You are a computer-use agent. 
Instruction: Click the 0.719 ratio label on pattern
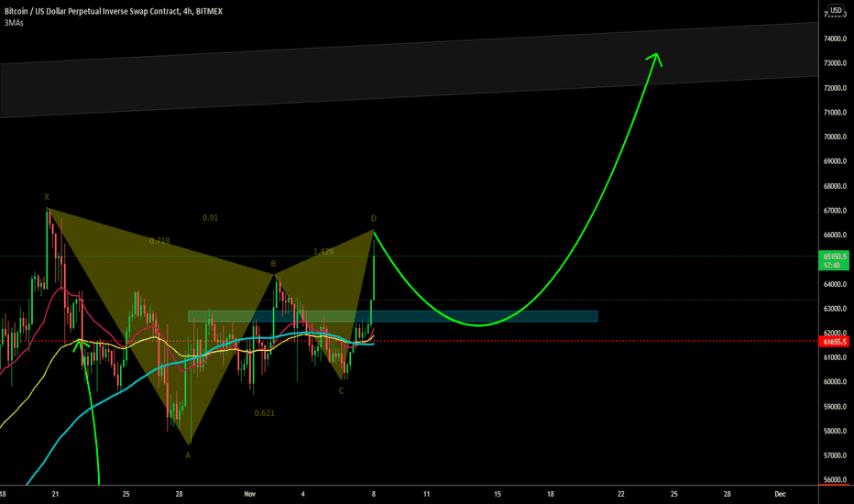159,240
